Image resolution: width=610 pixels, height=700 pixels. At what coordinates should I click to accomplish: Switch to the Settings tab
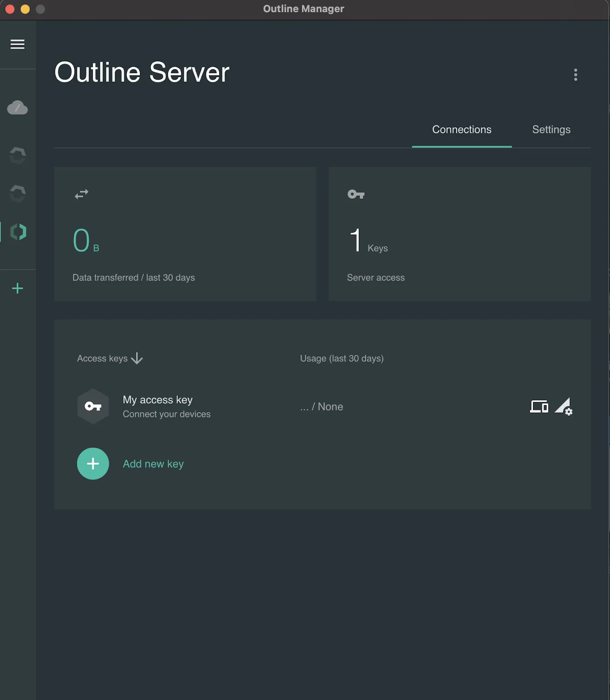point(551,129)
